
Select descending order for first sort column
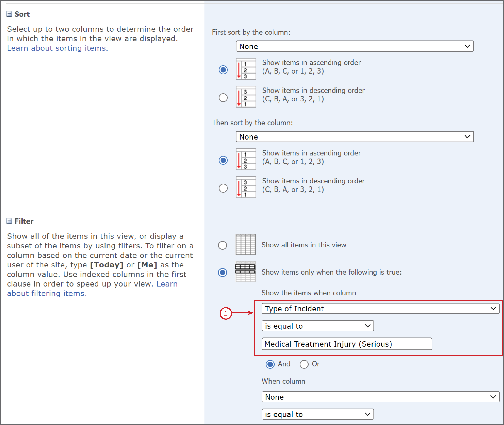click(223, 98)
